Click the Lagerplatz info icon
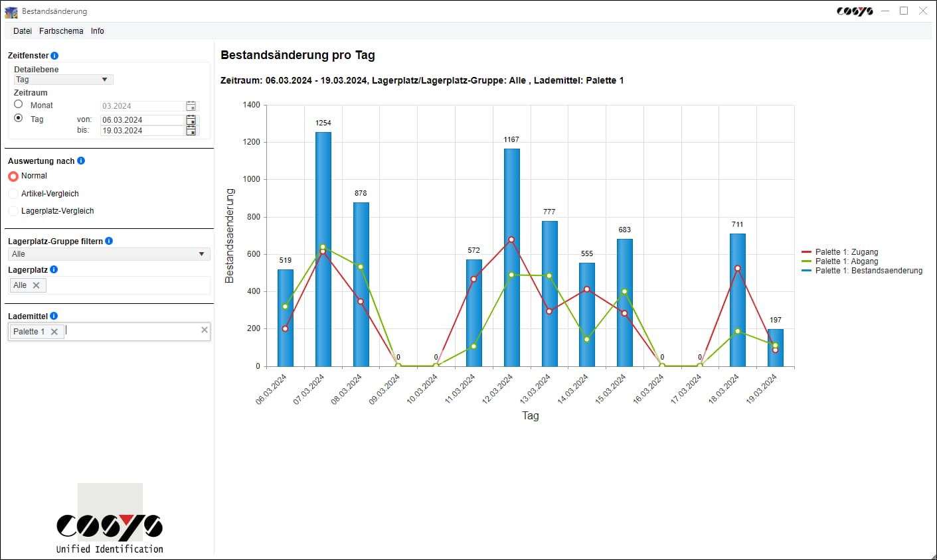 [x=54, y=269]
